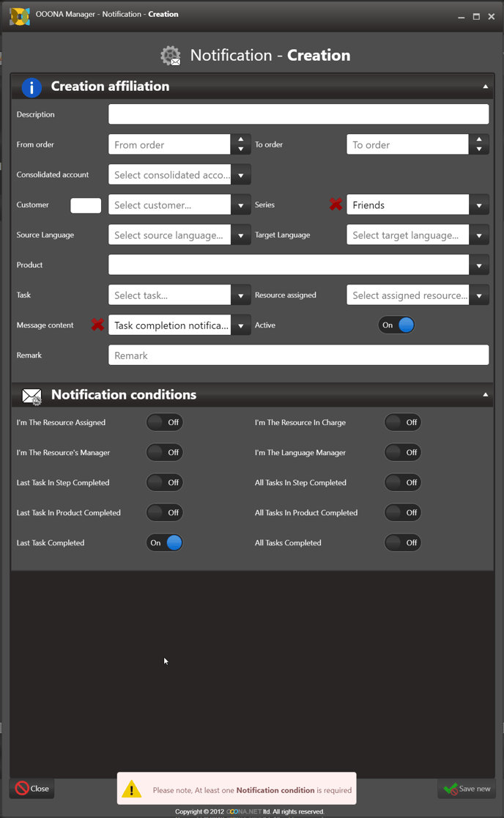Increase the From order value with up arrow
The width and height of the screenshot is (504, 818).
[240, 139]
